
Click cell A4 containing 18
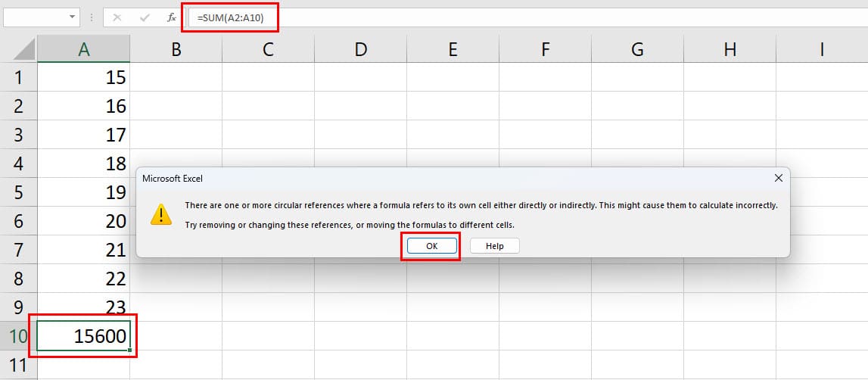[83, 164]
